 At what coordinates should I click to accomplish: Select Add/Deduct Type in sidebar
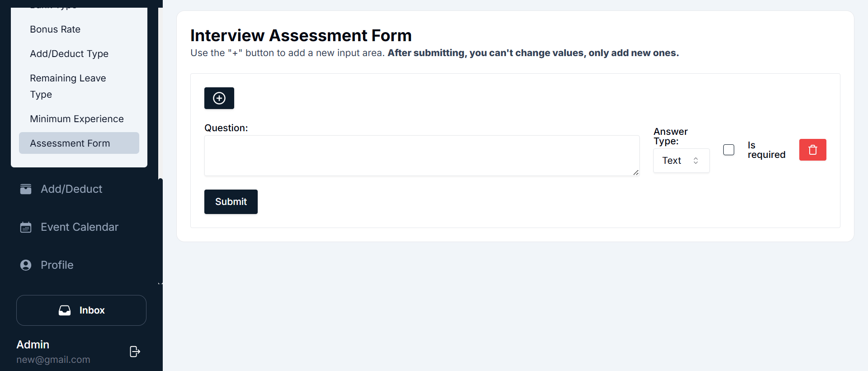69,54
